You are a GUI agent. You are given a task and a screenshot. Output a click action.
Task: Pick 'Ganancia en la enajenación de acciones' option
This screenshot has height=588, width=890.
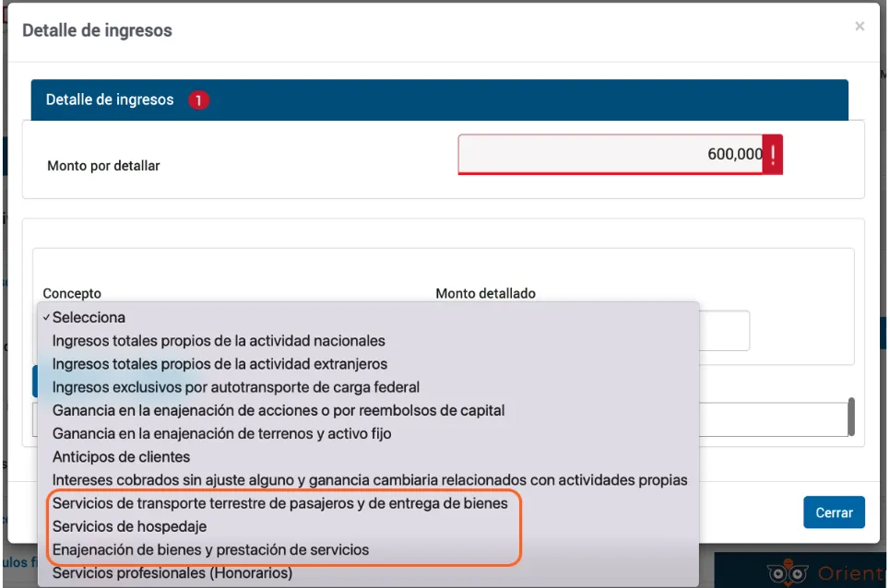coord(279,410)
